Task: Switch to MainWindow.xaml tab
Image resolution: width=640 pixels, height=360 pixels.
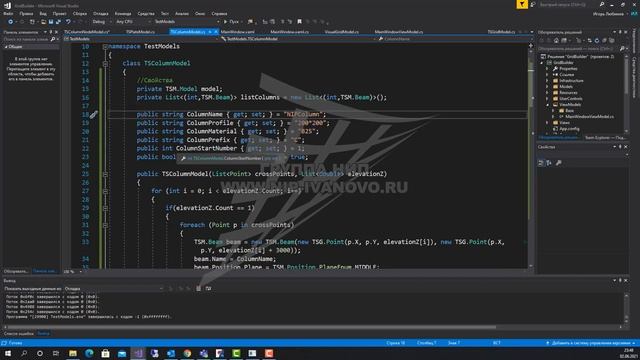Action: pos(238,31)
